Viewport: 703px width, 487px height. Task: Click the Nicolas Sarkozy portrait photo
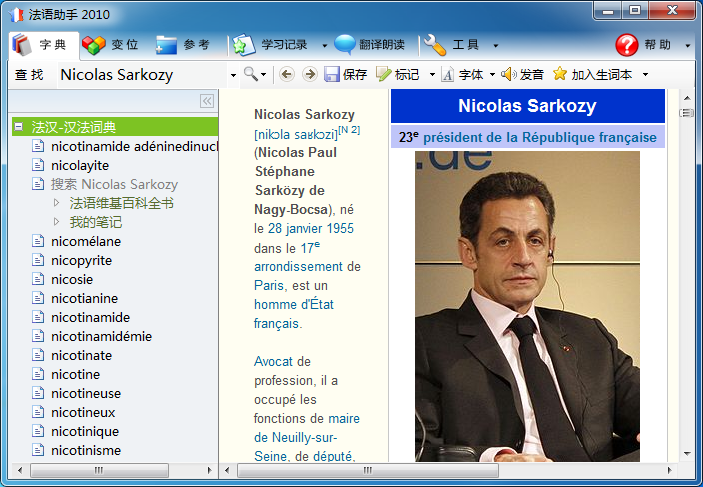tap(527, 306)
